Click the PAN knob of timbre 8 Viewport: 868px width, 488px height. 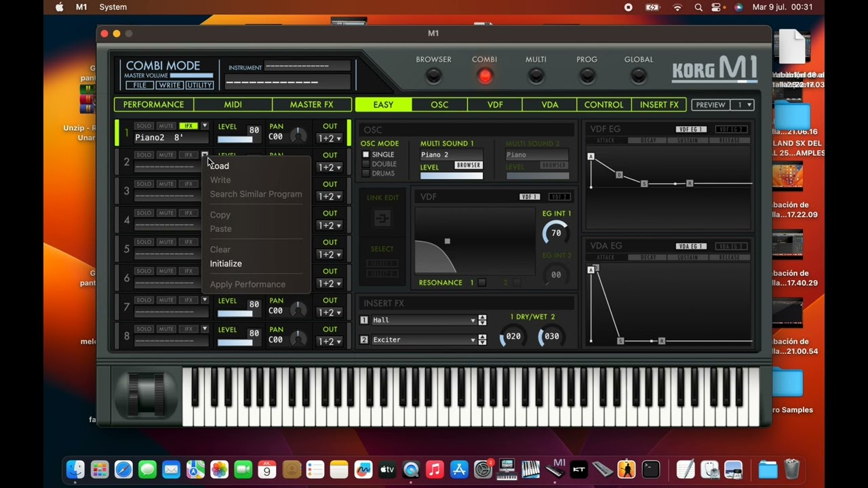pos(298,340)
